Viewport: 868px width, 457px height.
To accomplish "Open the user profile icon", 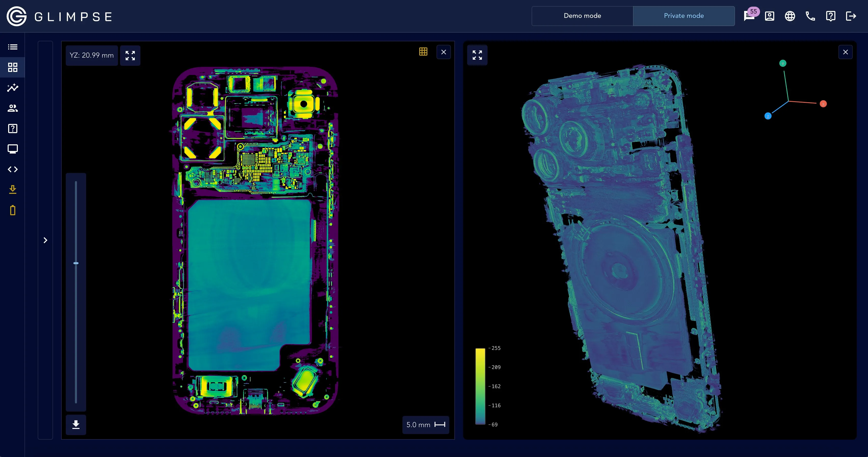I will 770,16.
